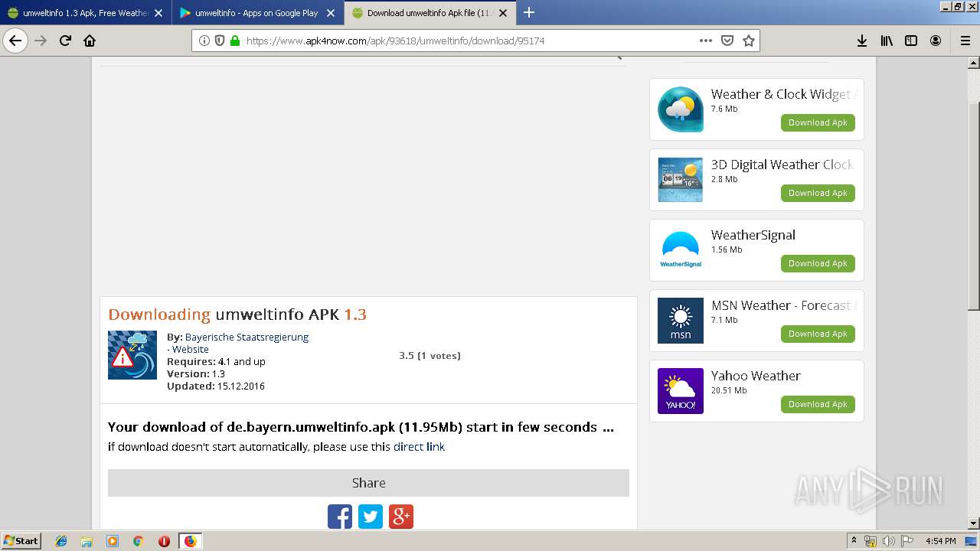Launch Internet Explorer from taskbar
980x551 pixels.
pos(61,541)
